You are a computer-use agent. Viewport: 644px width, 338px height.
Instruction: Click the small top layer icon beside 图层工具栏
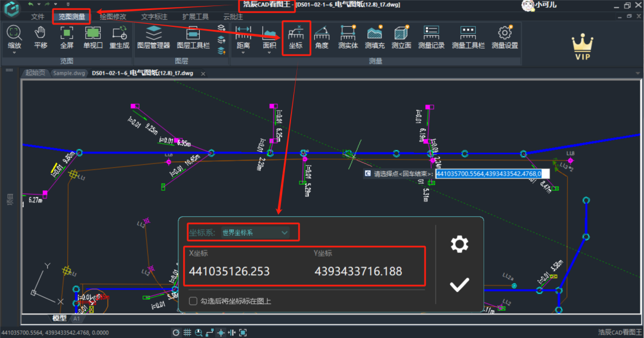point(221,28)
